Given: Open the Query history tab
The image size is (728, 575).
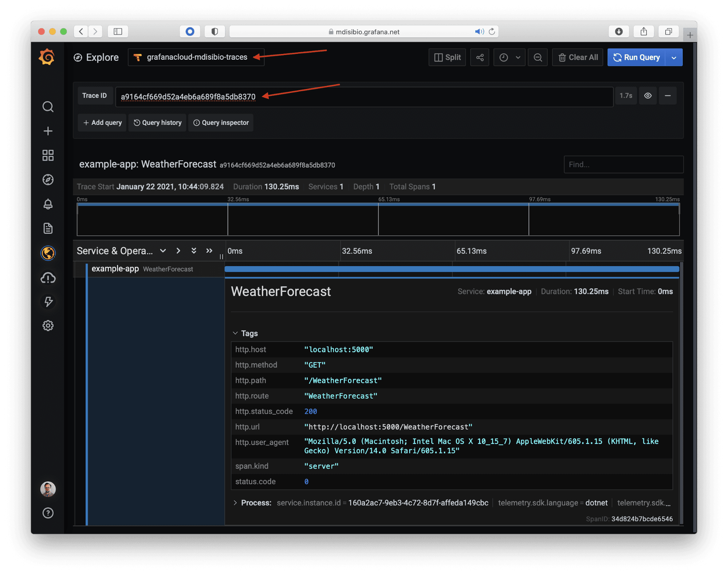Looking at the screenshot, I should point(157,123).
